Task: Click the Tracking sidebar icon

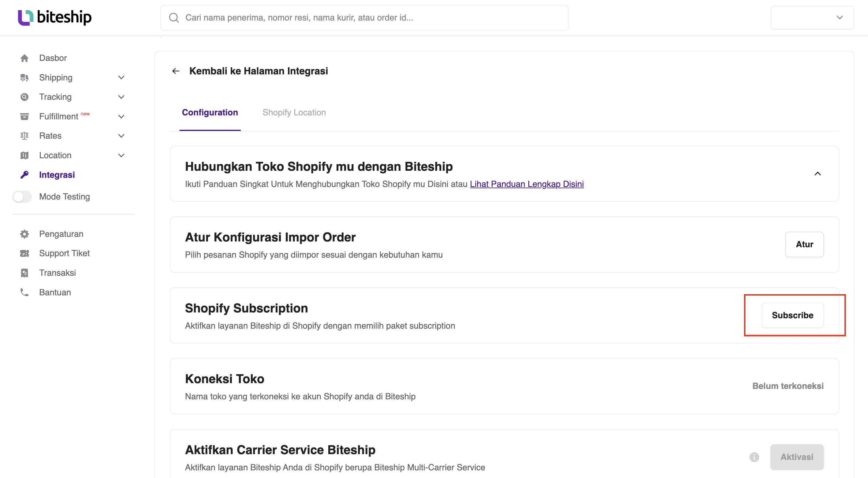Action: 24,97
